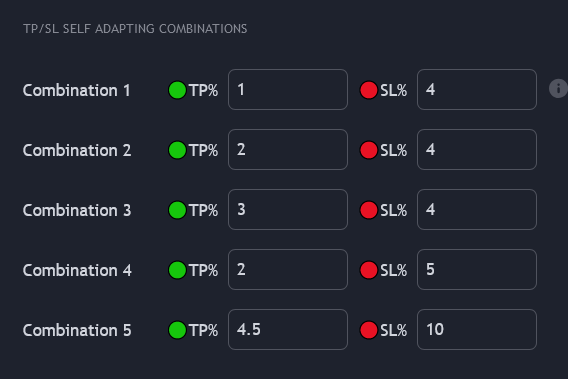Open red SL color swatch for Combination 3

[x=369, y=210]
